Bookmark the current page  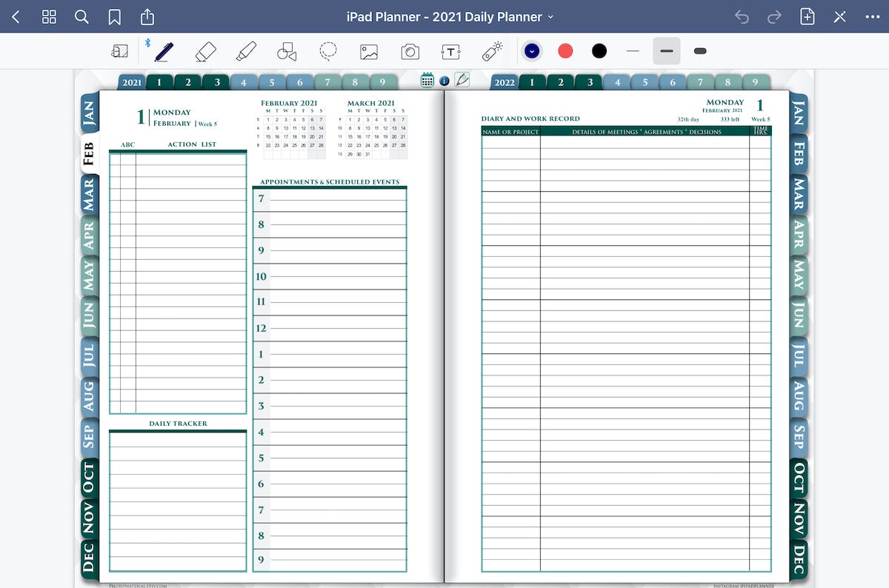click(x=114, y=16)
